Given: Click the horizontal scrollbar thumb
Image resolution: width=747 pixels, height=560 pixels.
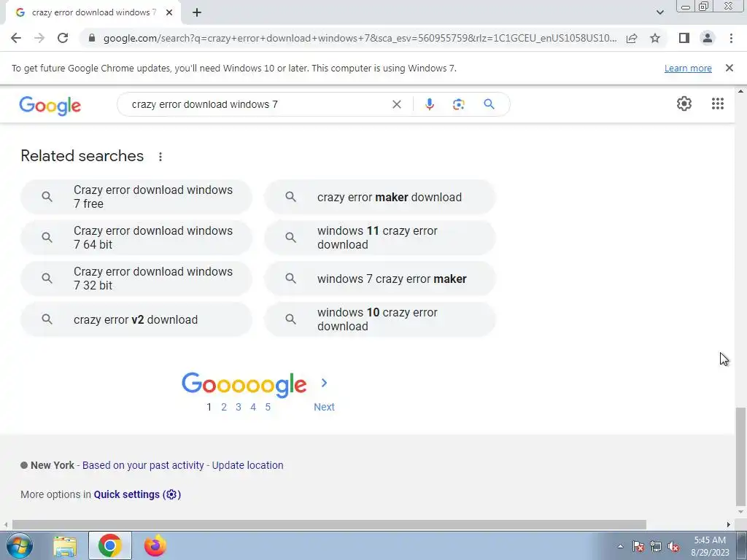Looking at the screenshot, I should point(329,525).
